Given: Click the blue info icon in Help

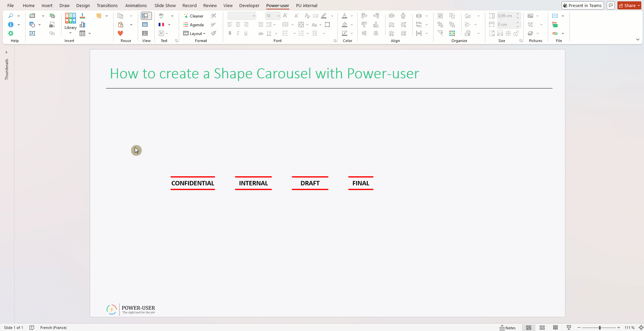Looking at the screenshot, I should click(11, 25).
